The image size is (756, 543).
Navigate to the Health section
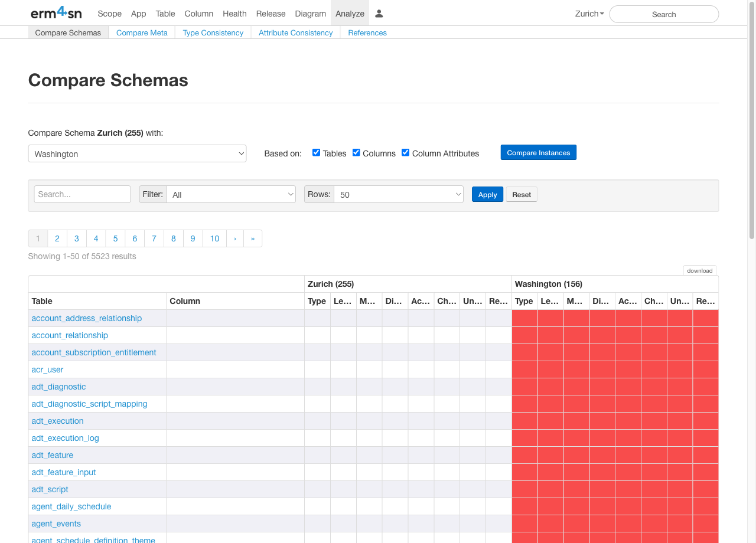click(234, 13)
